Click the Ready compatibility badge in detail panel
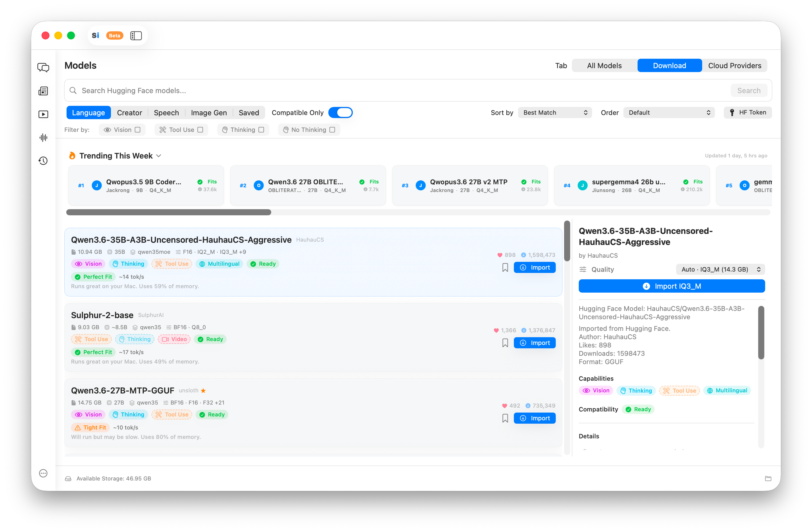The image size is (812, 532). coord(638,409)
